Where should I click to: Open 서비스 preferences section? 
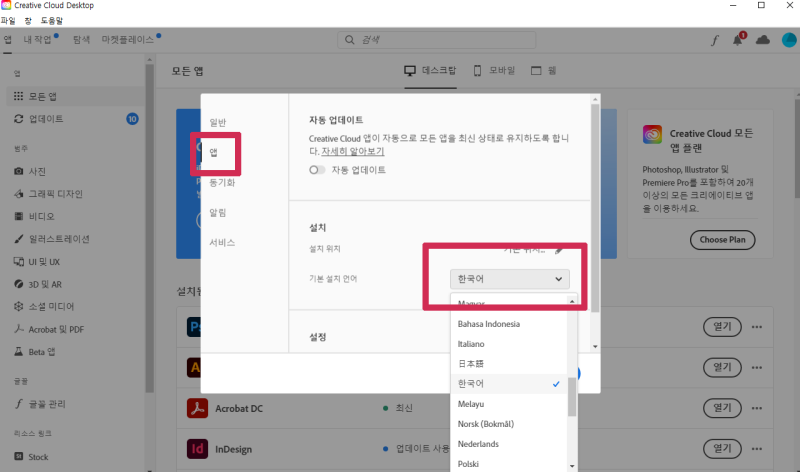222,243
